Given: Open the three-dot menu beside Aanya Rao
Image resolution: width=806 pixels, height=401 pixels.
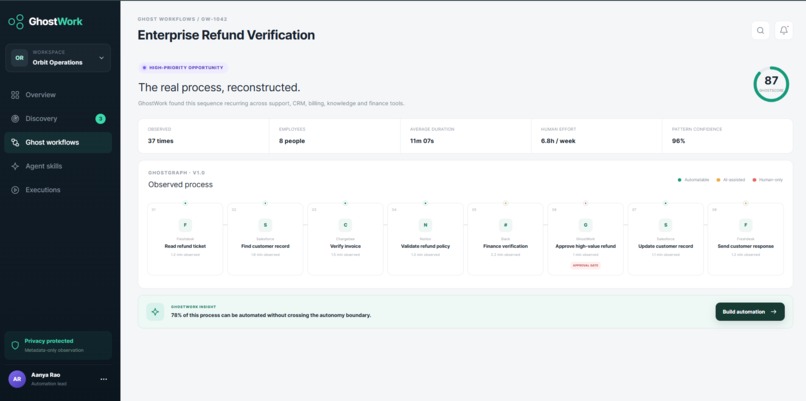Looking at the screenshot, I should point(104,379).
